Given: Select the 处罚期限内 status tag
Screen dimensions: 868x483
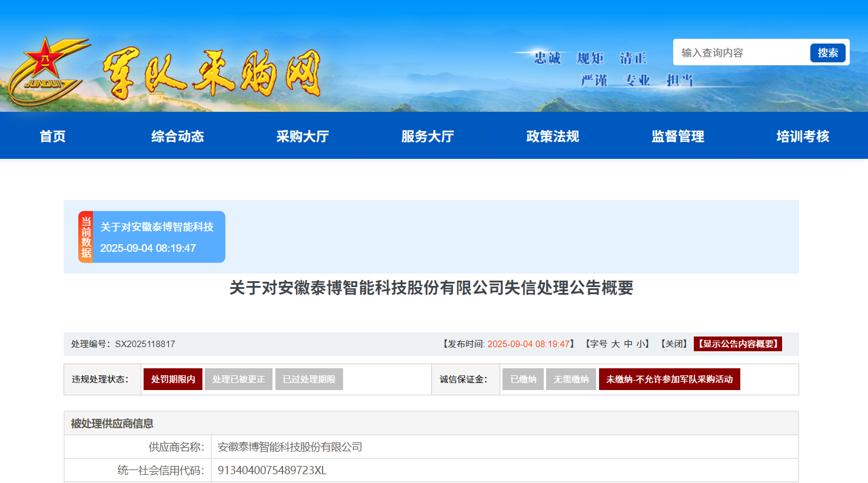Looking at the screenshot, I should pos(173,379).
